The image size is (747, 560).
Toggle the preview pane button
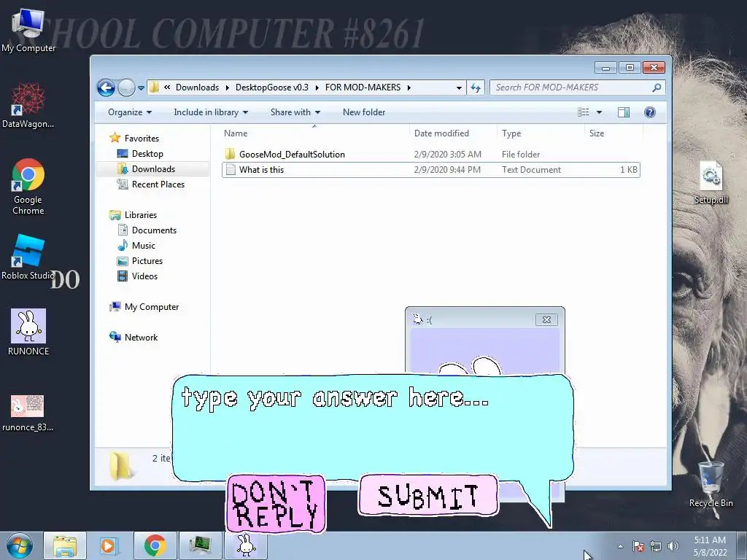pos(624,112)
